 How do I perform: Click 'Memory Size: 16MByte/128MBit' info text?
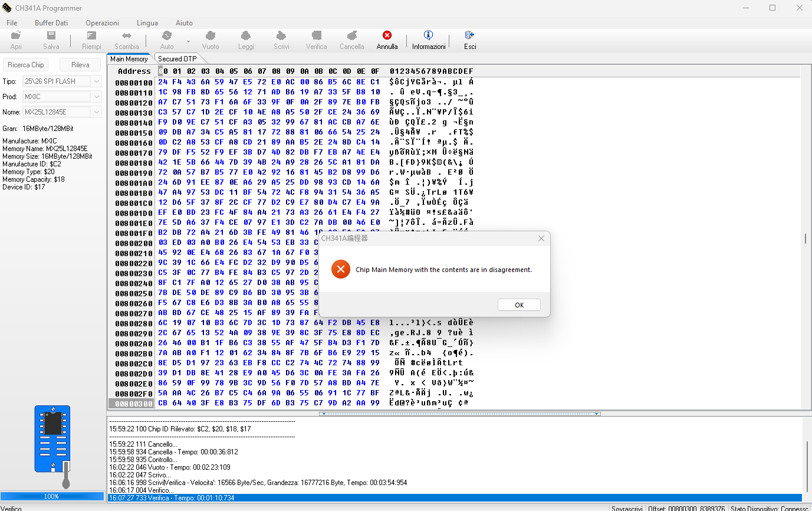(47, 156)
